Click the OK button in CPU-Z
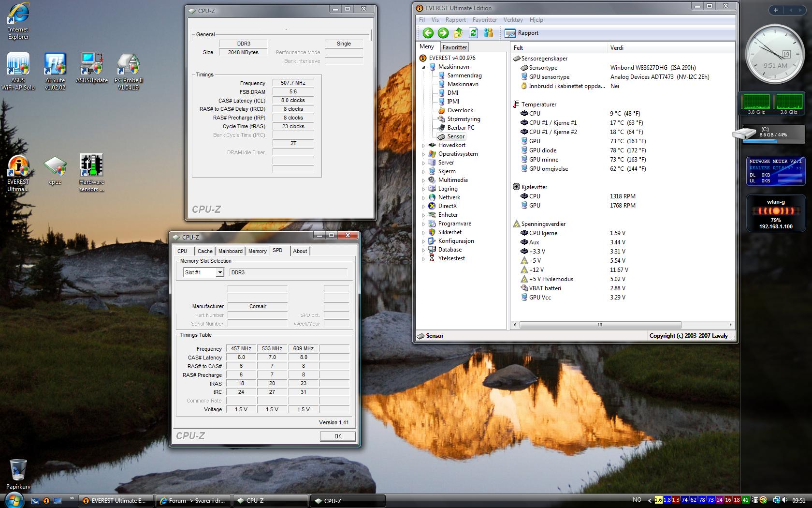The height and width of the screenshot is (508, 812). [x=338, y=436]
